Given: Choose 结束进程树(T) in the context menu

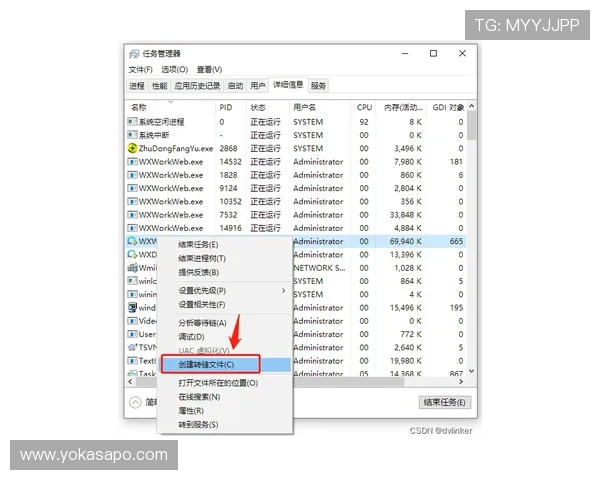Looking at the screenshot, I should pyautogui.click(x=225, y=258).
